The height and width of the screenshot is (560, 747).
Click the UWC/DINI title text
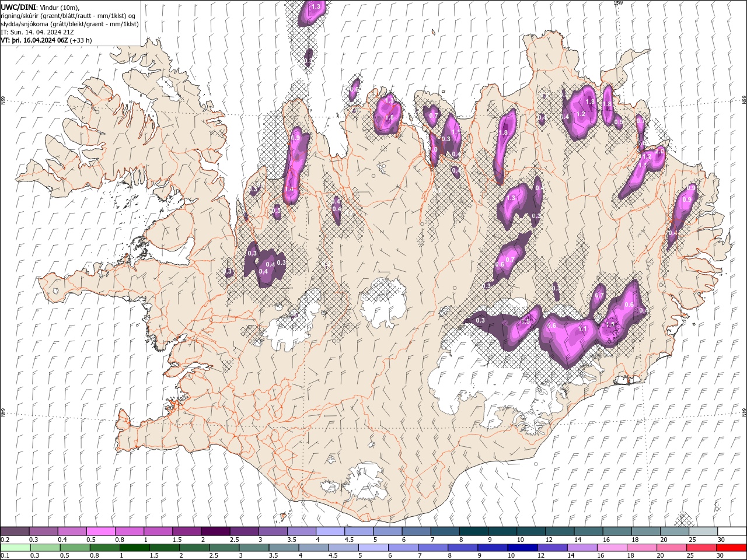point(18,6)
